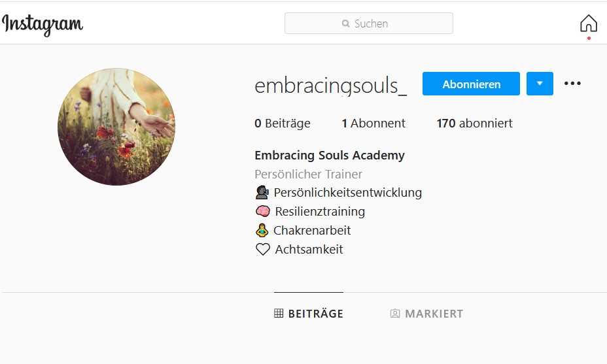Click the heart emoji beside Achtsamkeit
The image size is (607, 364).
(x=263, y=249)
